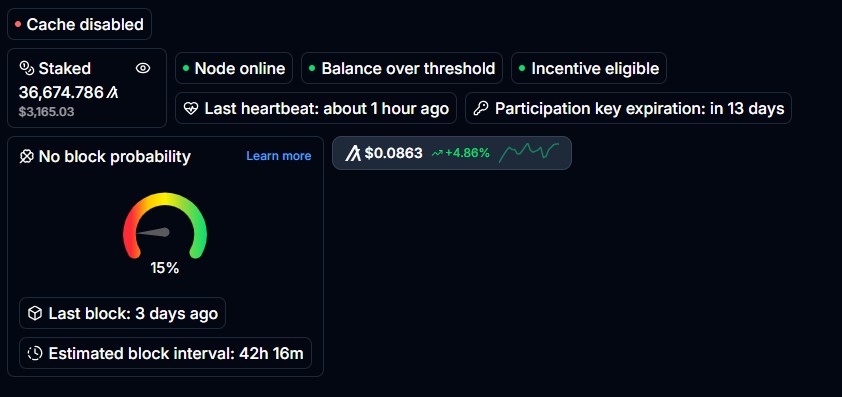Click the $0.0863 price value
The image size is (842, 397).
click(x=394, y=154)
